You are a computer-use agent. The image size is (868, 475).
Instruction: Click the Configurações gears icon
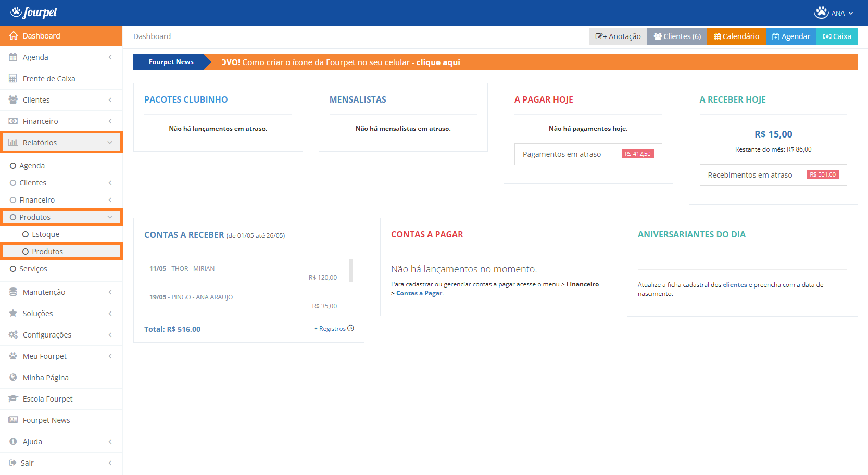click(13, 335)
